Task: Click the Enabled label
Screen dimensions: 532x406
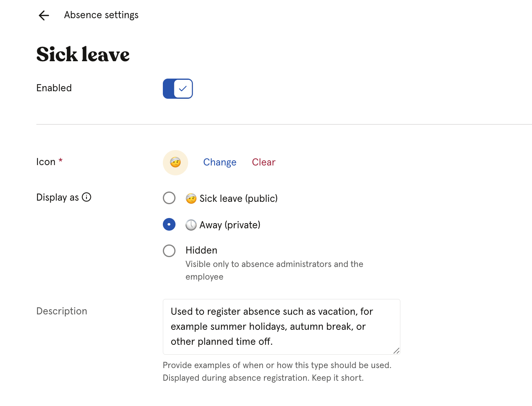Action: point(54,88)
